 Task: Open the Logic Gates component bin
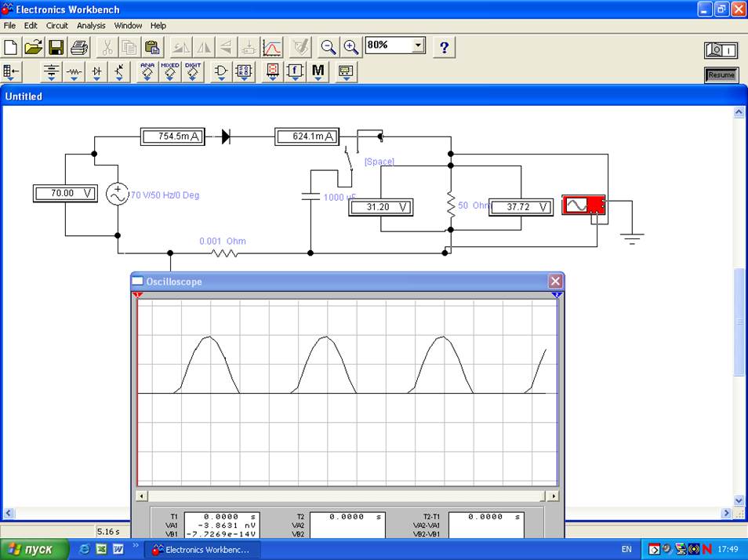[221, 72]
